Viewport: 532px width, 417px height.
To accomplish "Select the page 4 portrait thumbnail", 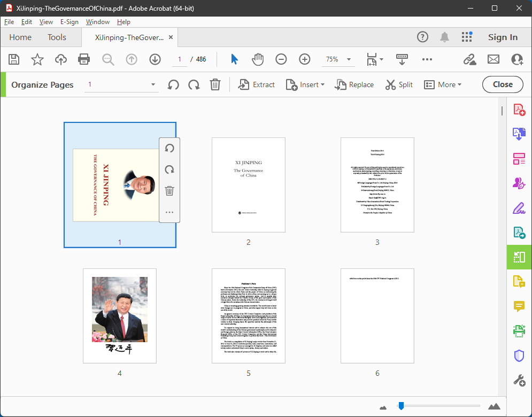I will [120, 316].
